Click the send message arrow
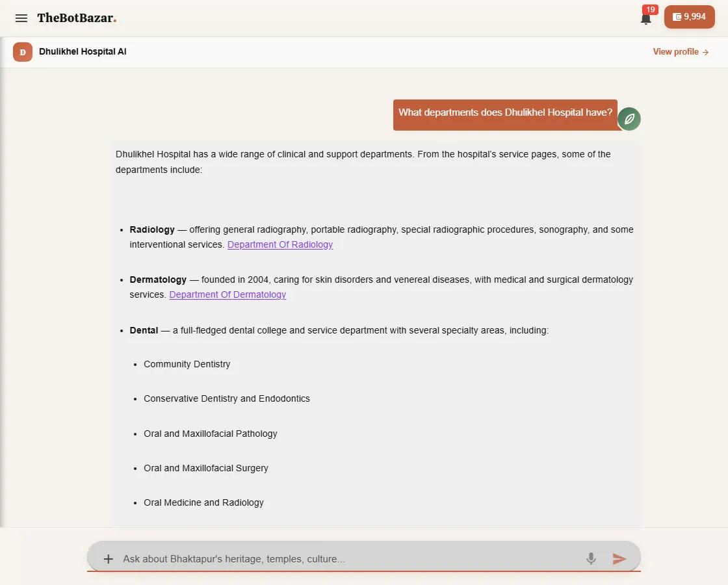Screen dimensions: 728x585 (x=619, y=558)
